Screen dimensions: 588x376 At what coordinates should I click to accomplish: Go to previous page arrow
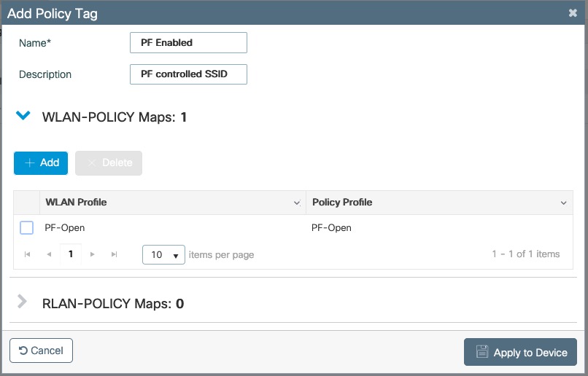[49, 254]
